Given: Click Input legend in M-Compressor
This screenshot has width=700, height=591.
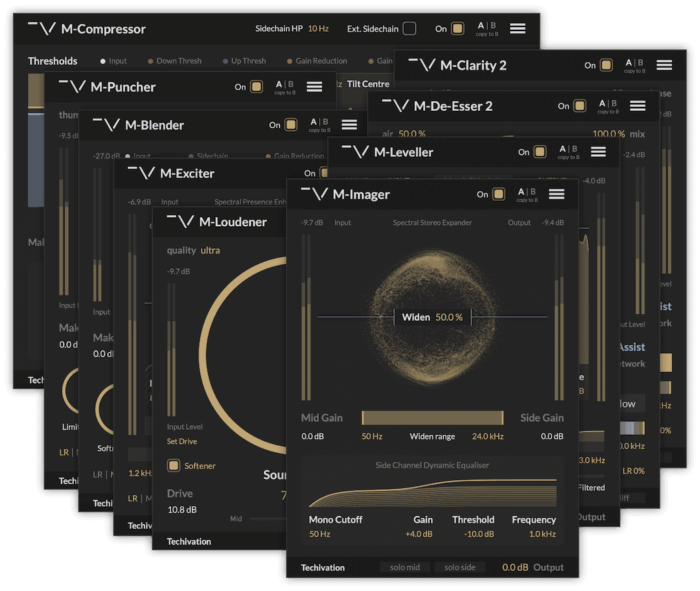Looking at the screenshot, I should tap(113, 61).
